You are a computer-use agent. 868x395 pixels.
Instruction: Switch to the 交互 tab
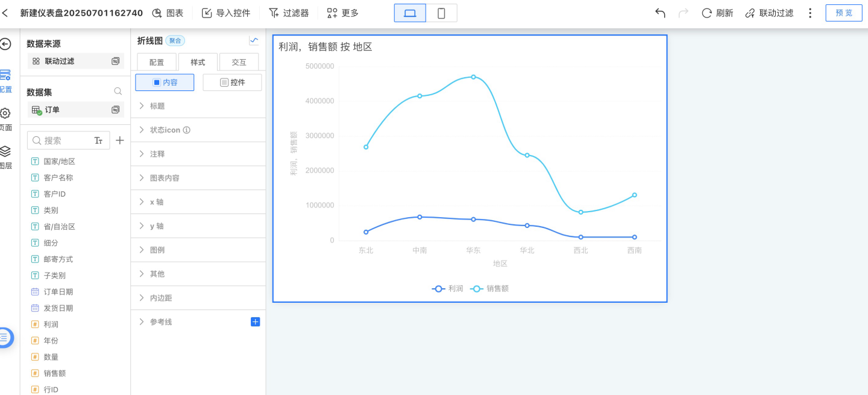(239, 62)
